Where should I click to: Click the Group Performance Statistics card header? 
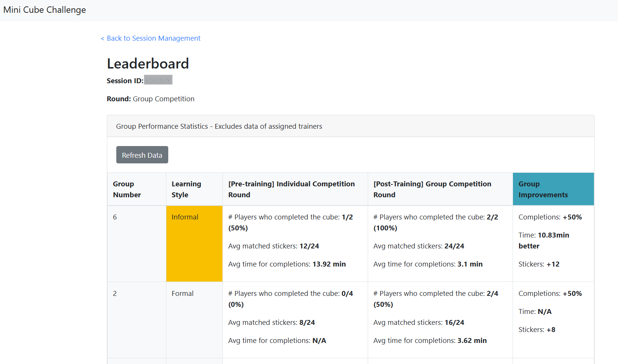(350, 126)
